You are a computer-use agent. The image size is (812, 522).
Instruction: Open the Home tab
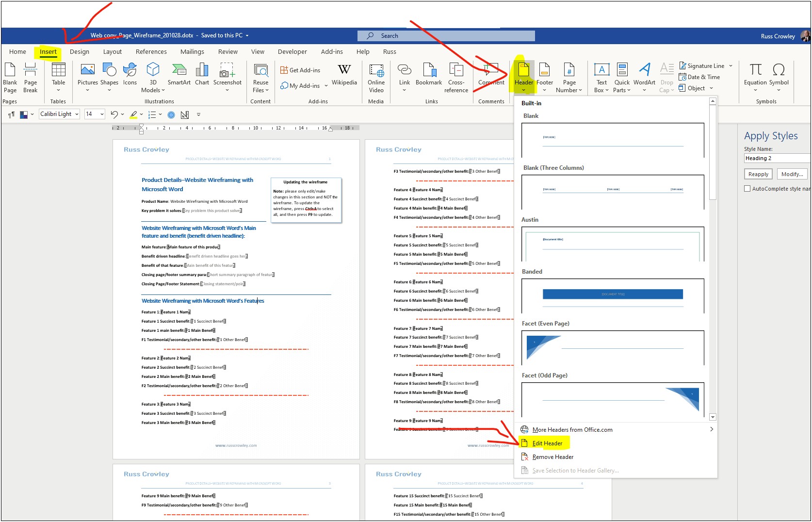(17, 51)
